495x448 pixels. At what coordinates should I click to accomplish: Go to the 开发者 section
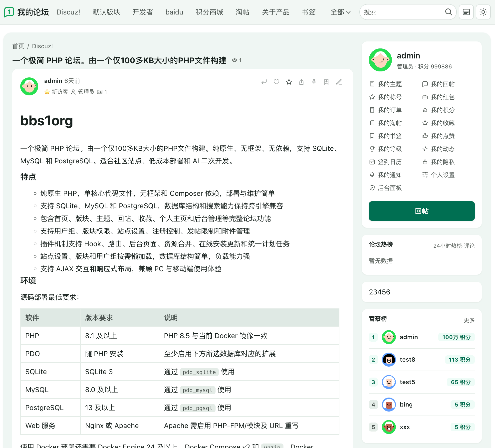143,12
